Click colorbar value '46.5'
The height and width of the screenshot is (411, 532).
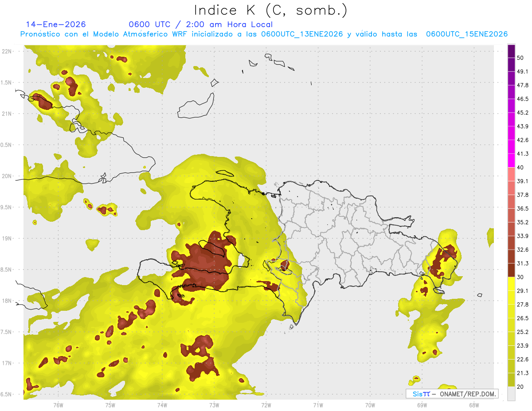point(523,99)
